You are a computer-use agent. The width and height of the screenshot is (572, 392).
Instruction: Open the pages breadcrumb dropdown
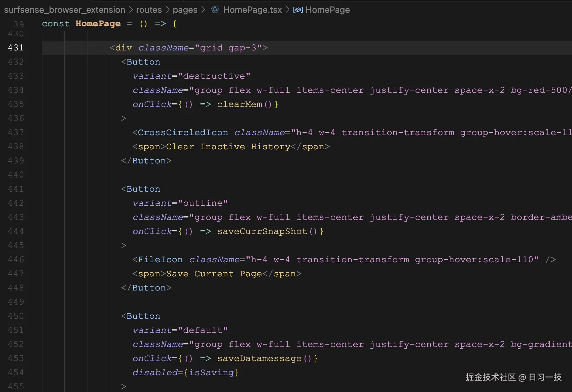coord(185,10)
